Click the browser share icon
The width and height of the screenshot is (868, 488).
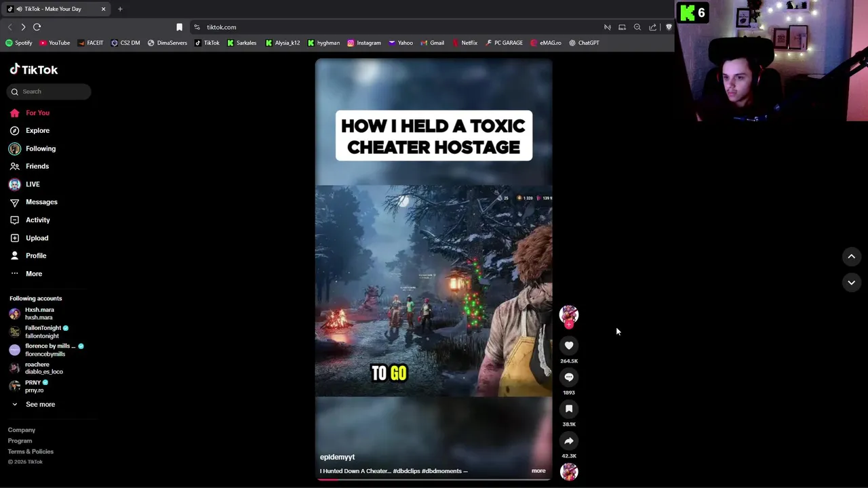point(653,27)
